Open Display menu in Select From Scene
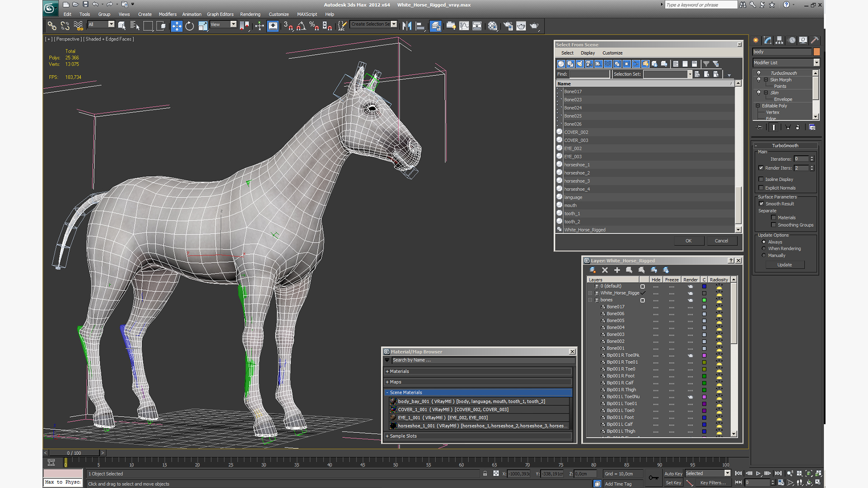 coord(588,53)
